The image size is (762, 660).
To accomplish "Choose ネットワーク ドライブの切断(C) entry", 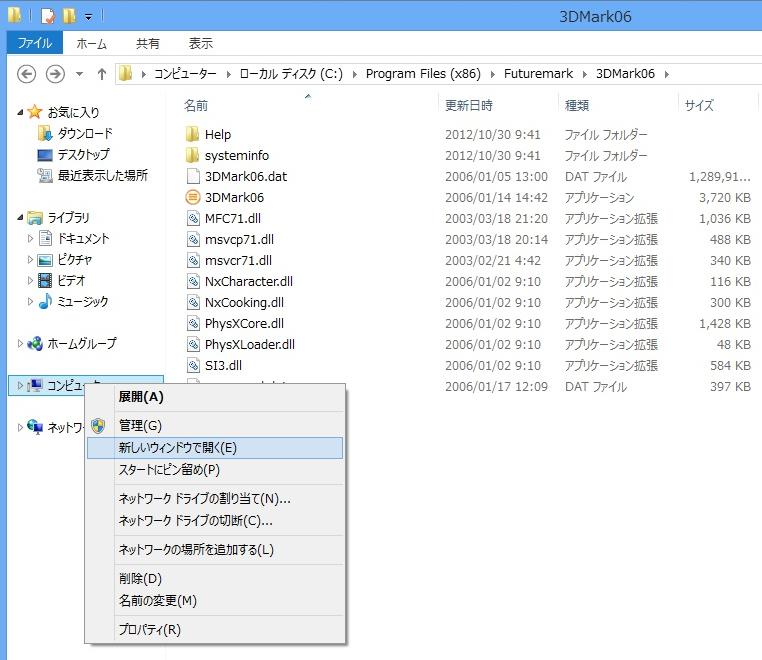I will [x=215, y=521].
